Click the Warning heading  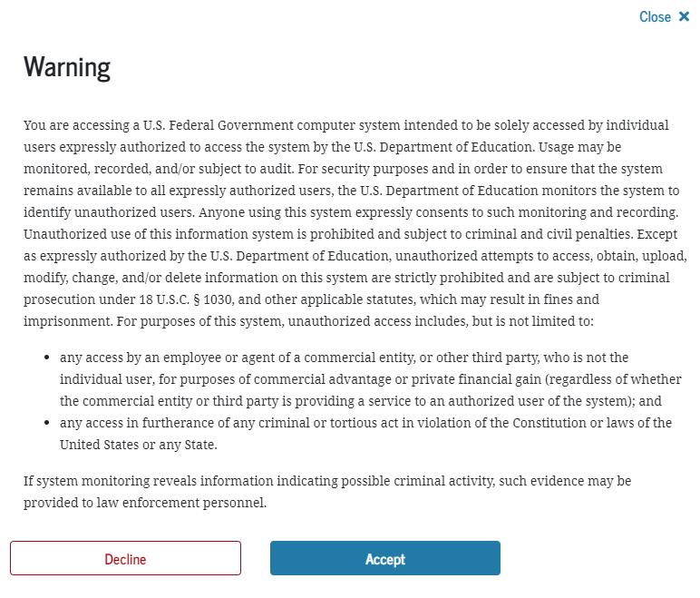pos(67,67)
